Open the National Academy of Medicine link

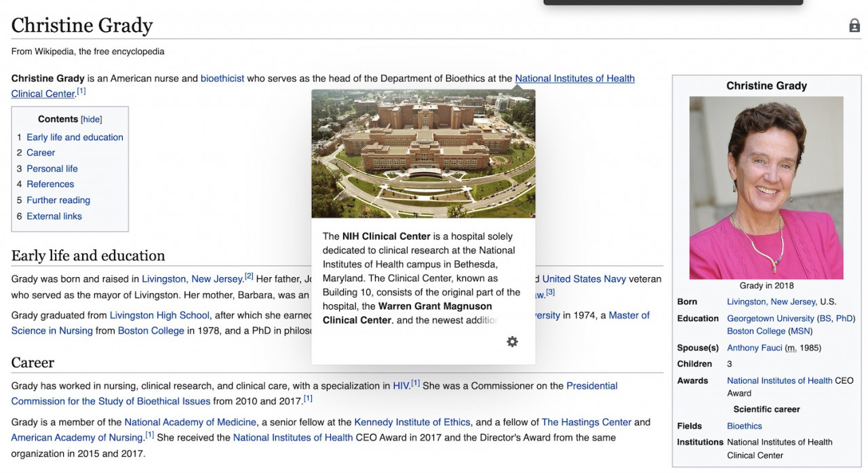[x=190, y=422]
